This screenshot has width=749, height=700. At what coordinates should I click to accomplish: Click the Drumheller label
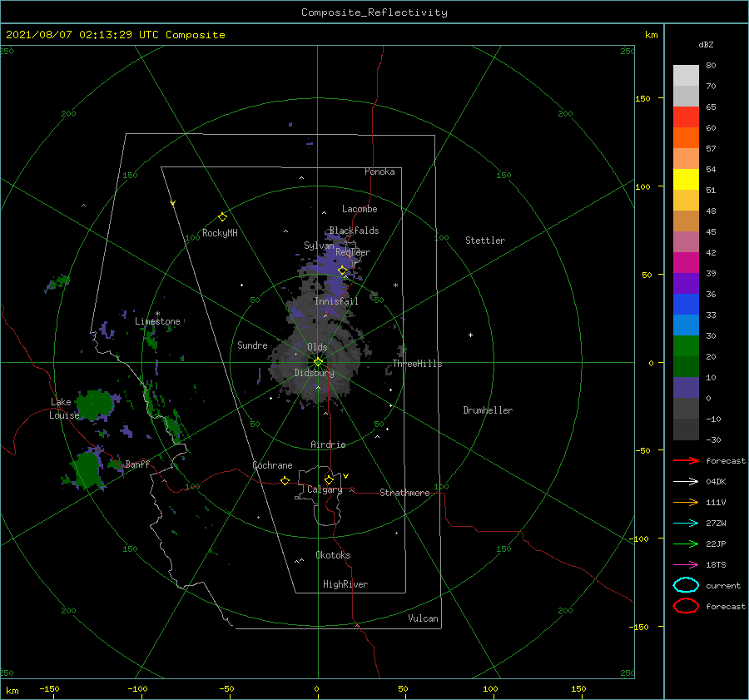(488, 410)
